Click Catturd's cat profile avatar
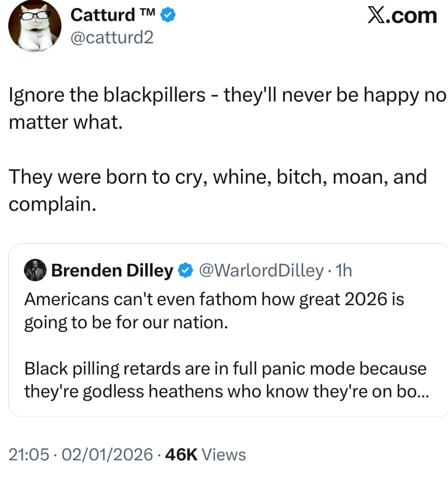The image size is (448, 481). tap(35, 26)
